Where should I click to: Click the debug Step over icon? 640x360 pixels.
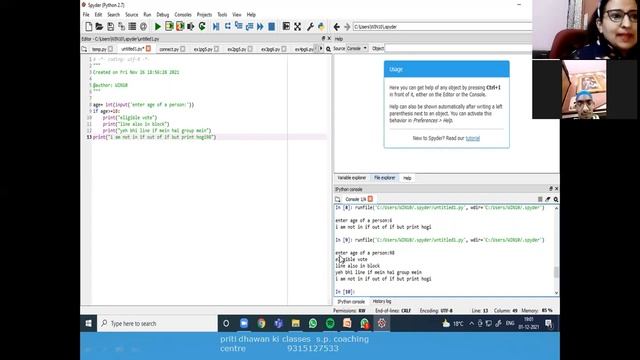(227, 27)
